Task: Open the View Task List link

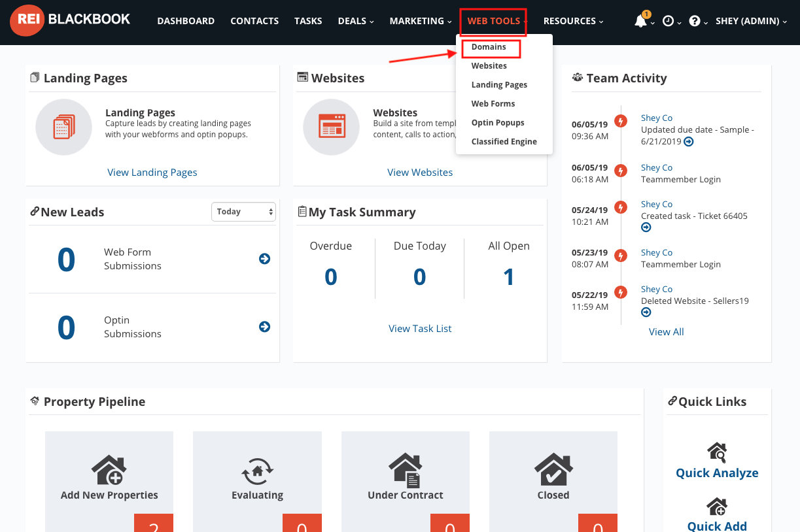Action: (420, 329)
